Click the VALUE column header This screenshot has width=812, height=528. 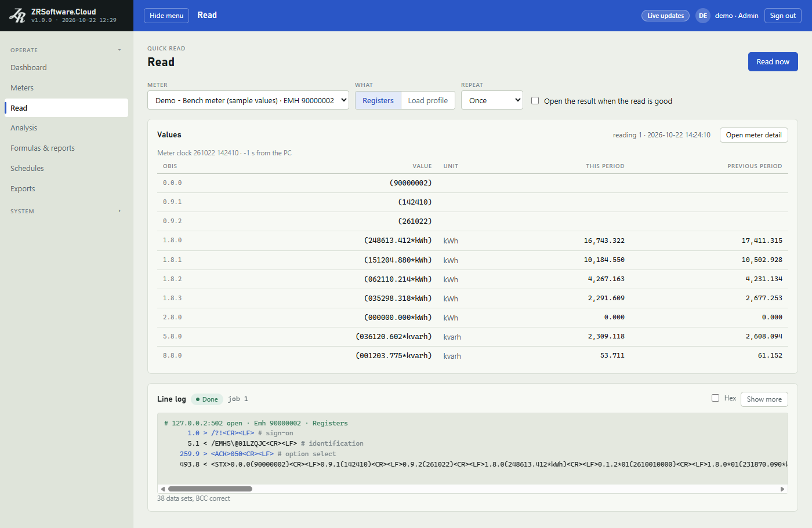click(x=422, y=166)
